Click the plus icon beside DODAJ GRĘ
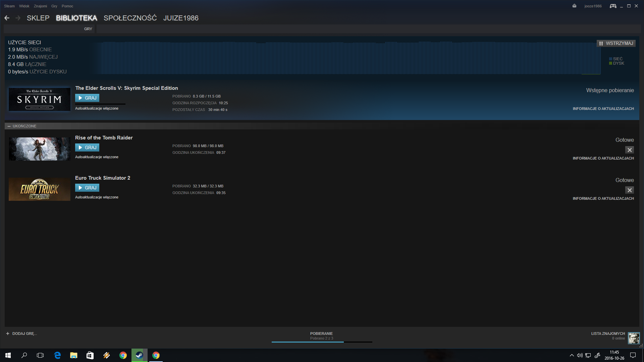The height and width of the screenshot is (362, 644). click(8, 334)
